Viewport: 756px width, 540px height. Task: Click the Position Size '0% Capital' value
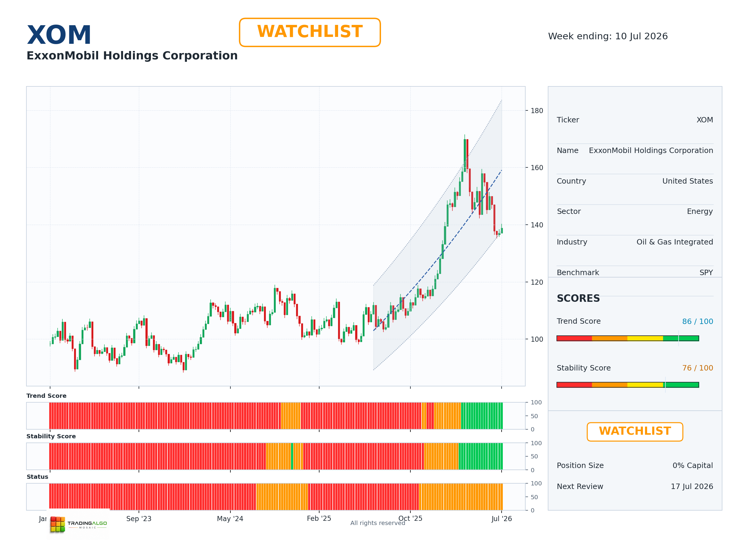[x=692, y=466]
